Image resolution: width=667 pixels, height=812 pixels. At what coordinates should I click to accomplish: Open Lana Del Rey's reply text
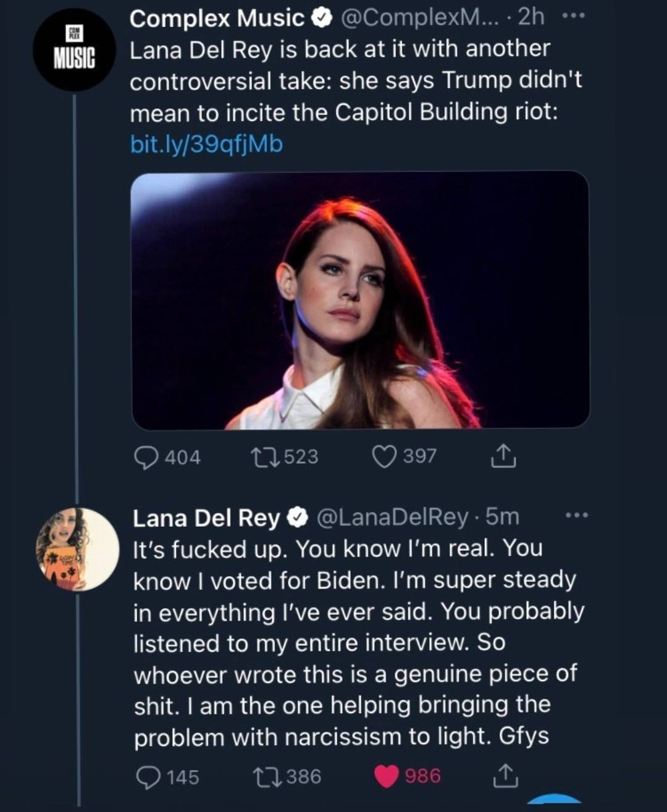(x=358, y=642)
